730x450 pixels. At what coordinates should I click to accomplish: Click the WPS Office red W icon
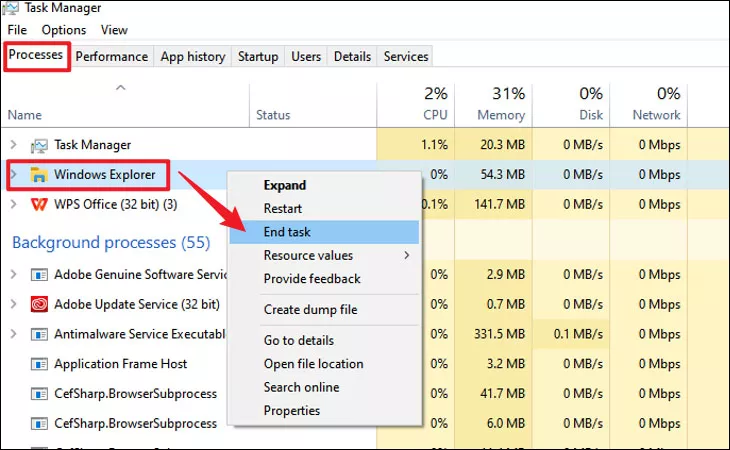(39, 204)
